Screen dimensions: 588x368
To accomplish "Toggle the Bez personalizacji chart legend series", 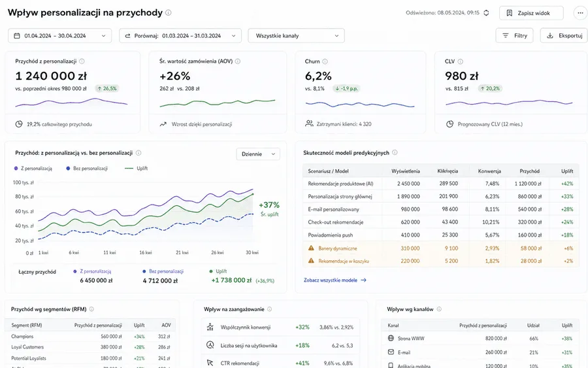I will [x=87, y=169].
